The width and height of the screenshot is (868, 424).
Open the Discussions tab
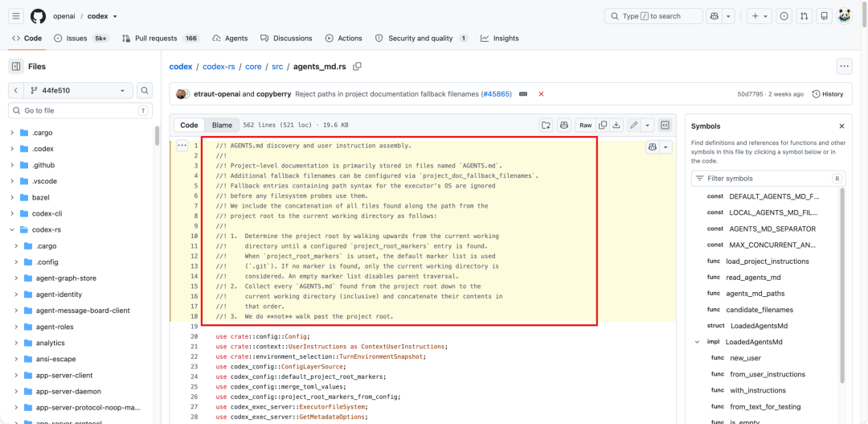coord(286,39)
